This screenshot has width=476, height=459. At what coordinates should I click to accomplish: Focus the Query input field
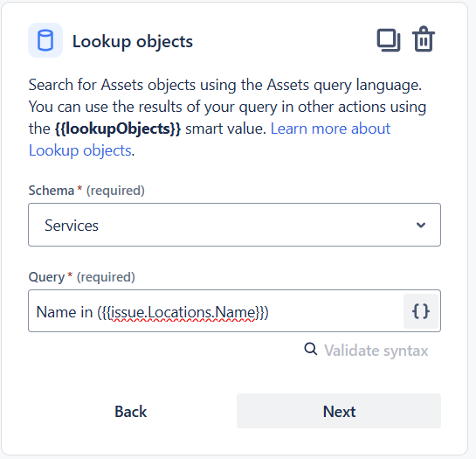click(216, 311)
